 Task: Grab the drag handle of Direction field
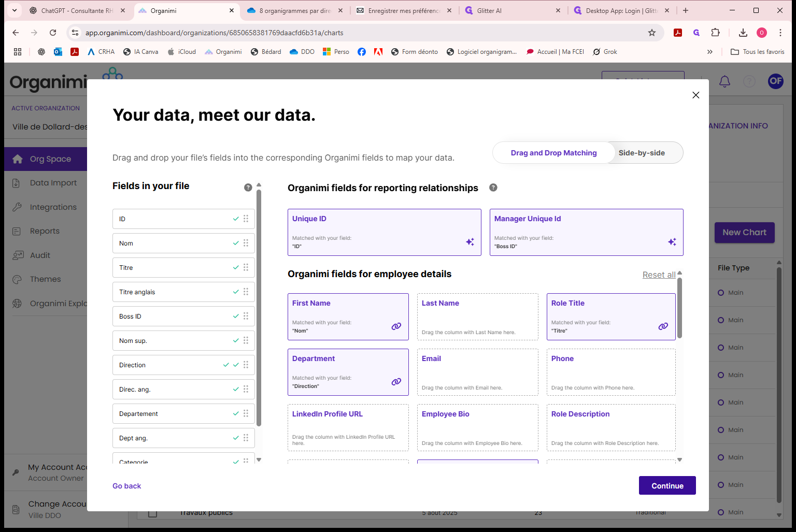(x=246, y=365)
